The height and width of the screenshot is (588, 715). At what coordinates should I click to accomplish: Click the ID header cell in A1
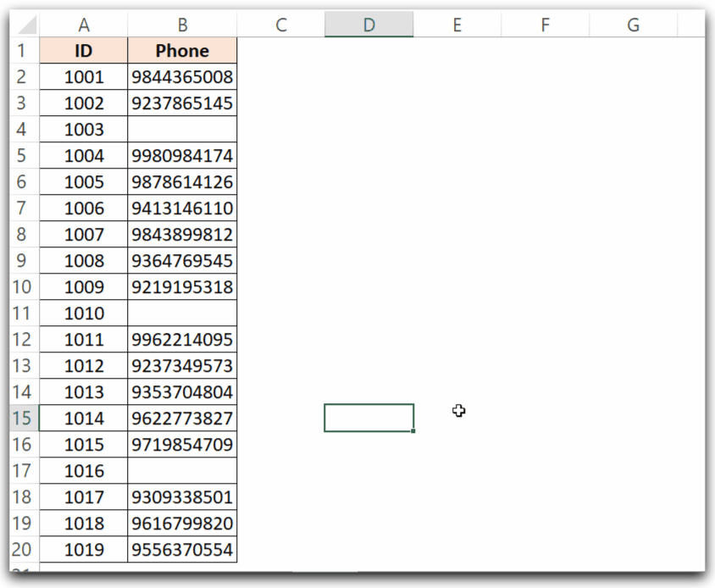83,50
